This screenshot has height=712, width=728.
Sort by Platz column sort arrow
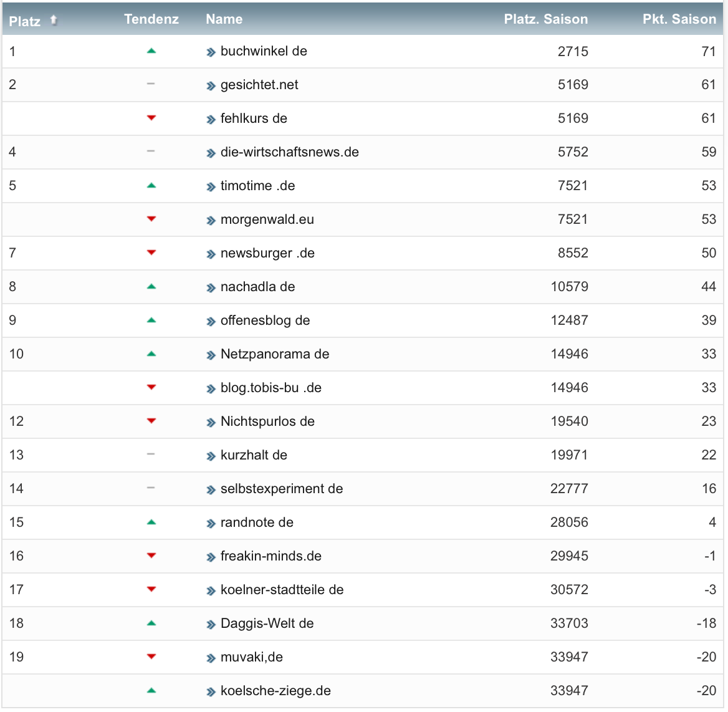[54, 20]
